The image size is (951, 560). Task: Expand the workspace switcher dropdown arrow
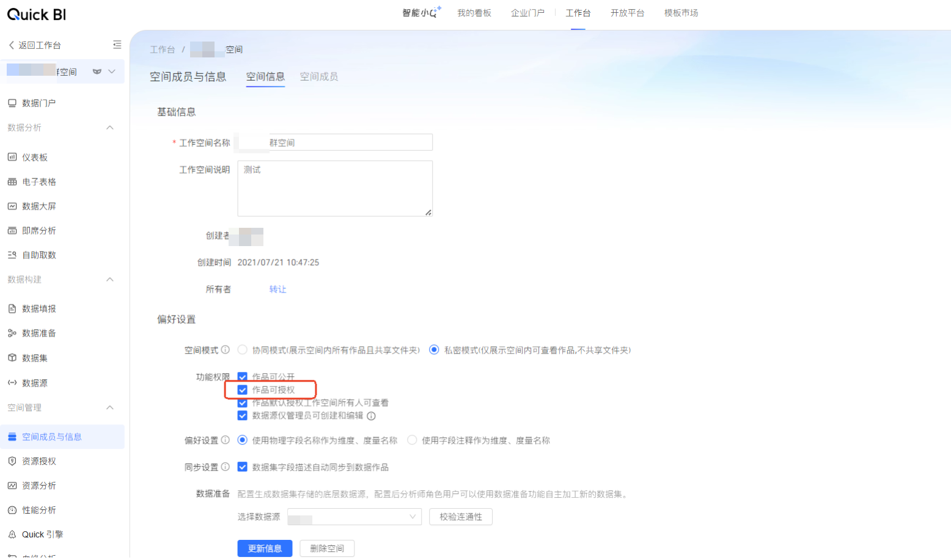pyautogui.click(x=112, y=71)
